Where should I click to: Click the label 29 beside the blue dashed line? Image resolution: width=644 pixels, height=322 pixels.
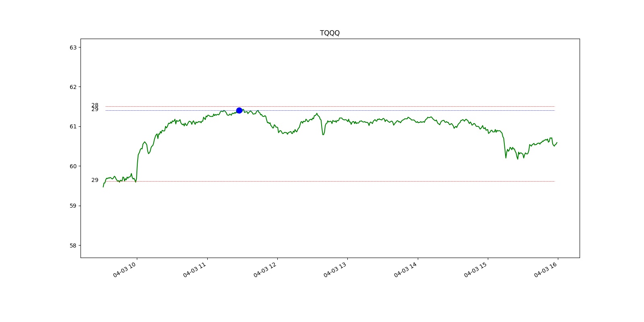click(95, 109)
